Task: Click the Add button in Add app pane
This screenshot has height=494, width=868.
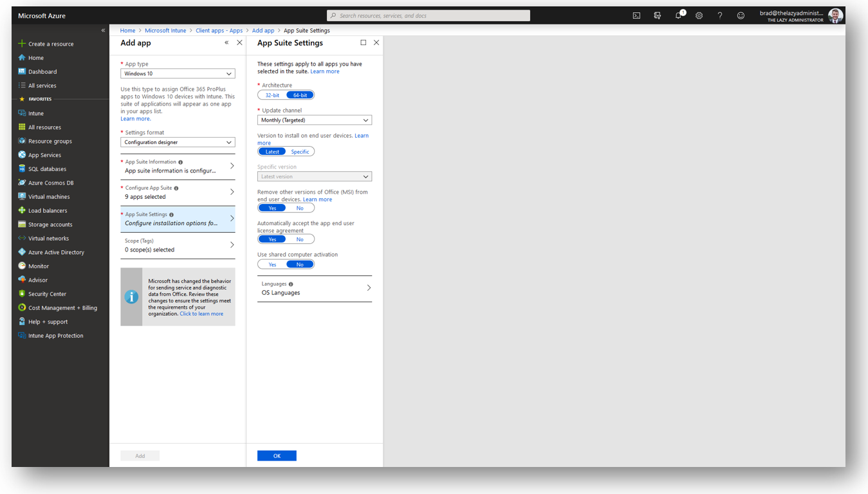Action: tap(140, 456)
